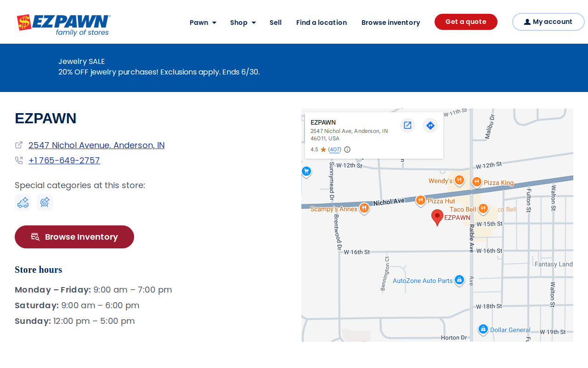
Task: Click the Wendy's restaurant marker
Action: [x=459, y=180]
